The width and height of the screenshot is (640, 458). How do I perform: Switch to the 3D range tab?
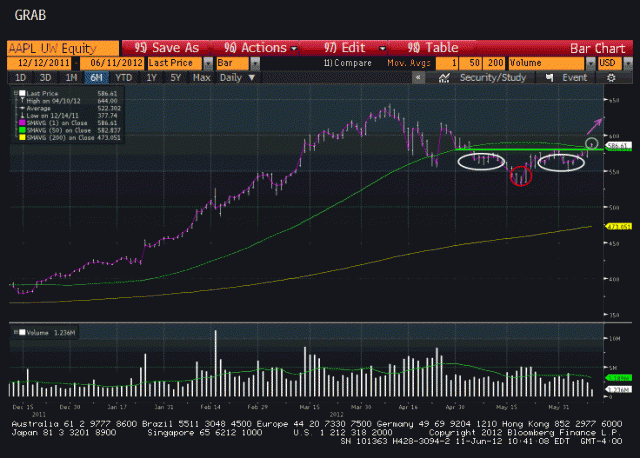tap(45, 78)
